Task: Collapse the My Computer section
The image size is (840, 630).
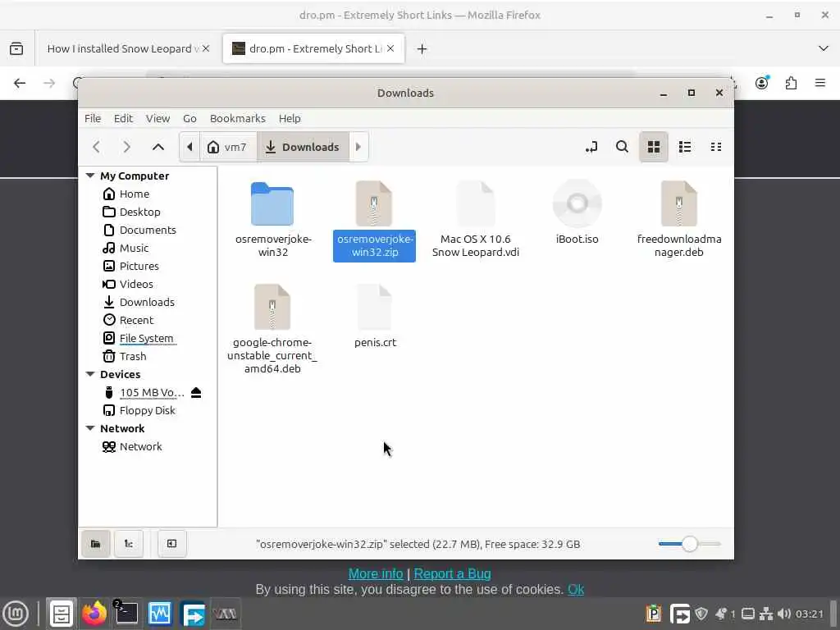Action: point(90,176)
